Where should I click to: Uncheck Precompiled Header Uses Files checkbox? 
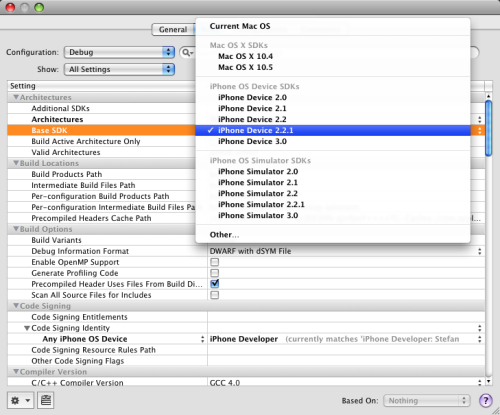pos(215,284)
